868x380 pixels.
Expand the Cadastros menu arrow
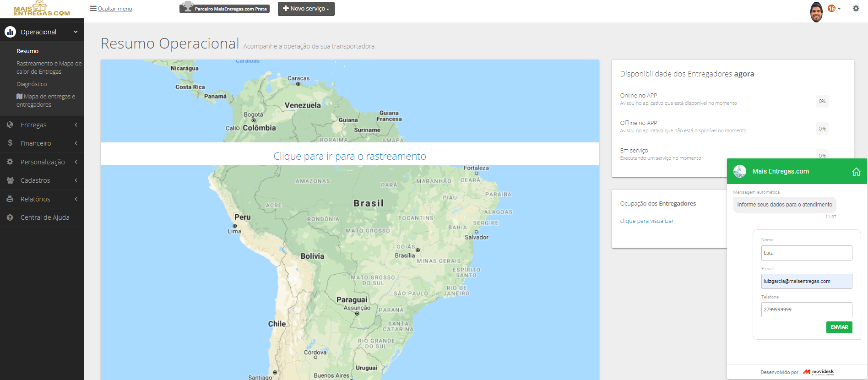point(76,180)
